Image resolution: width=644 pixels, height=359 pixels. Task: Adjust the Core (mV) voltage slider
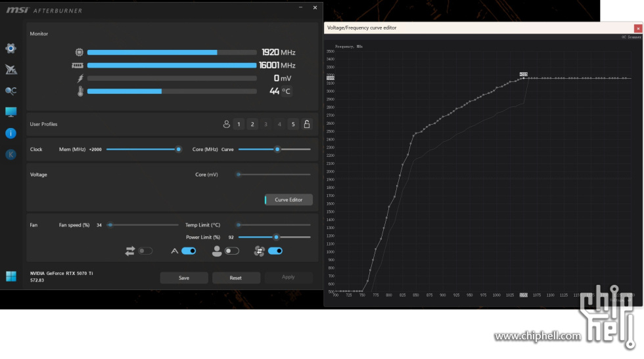[275, 175]
